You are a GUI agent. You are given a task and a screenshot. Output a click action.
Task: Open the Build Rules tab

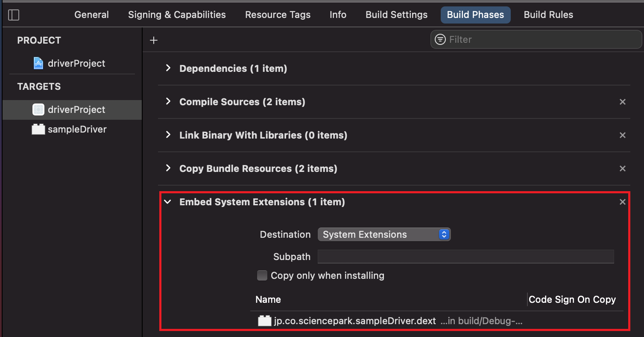548,15
